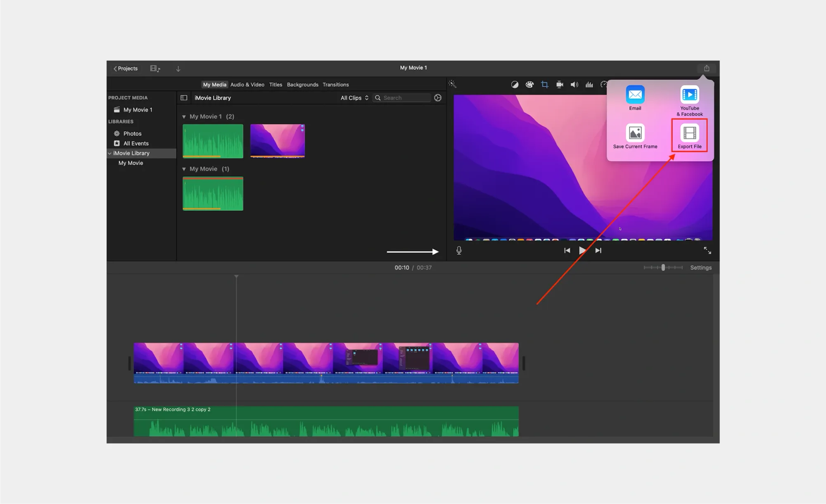Toggle the media and audio browser button
This screenshot has width=826, height=504.
(x=155, y=69)
